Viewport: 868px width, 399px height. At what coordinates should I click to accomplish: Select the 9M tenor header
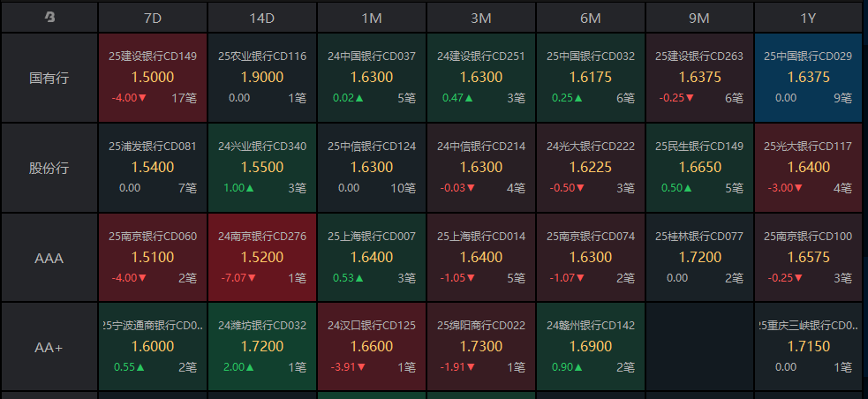(x=699, y=17)
